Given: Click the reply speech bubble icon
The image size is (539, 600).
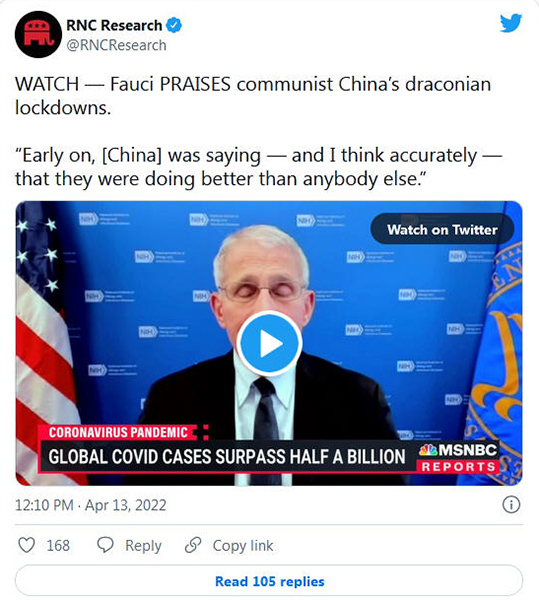Looking at the screenshot, I should click(105, 545).
